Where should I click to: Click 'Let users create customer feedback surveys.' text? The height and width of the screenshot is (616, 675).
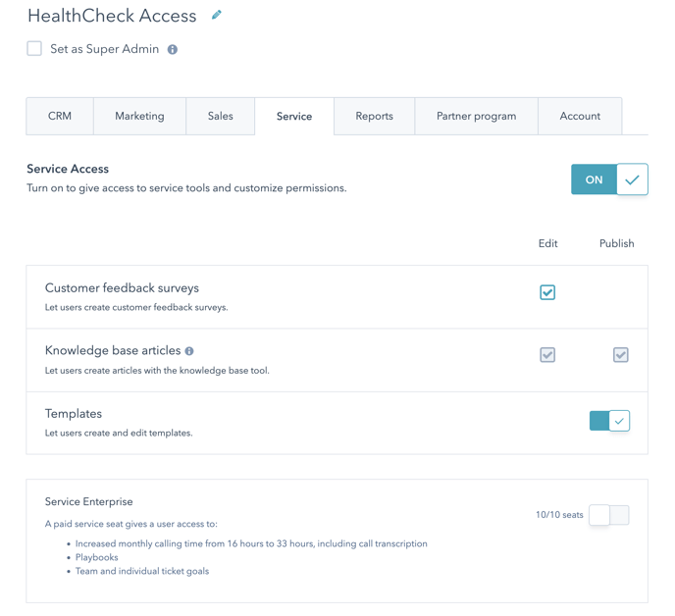point(136,307)
